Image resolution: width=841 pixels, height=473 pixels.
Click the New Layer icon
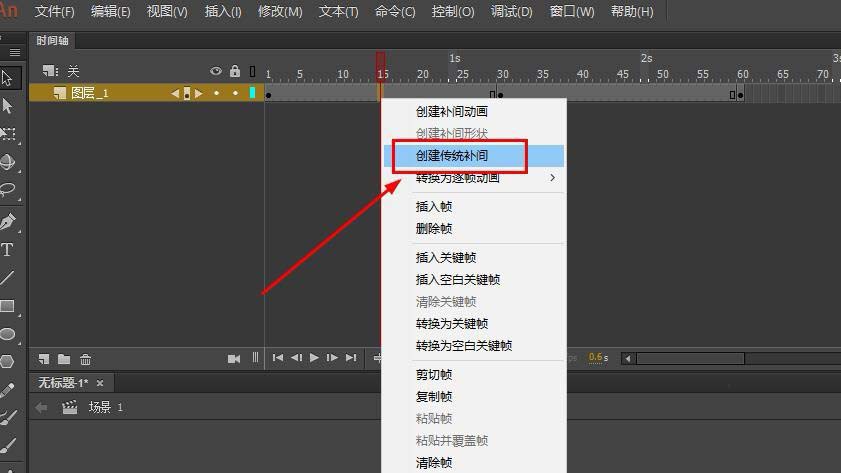click(x=44, y=359)
